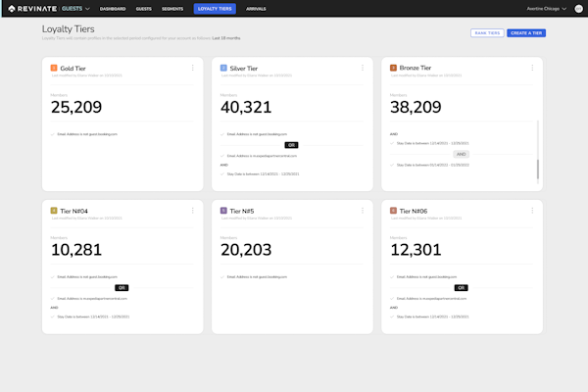The height and width of the screenshot is (392, 588).
Task: Open Tier N#06 kebab menu
Action: (x=532, y=211)
